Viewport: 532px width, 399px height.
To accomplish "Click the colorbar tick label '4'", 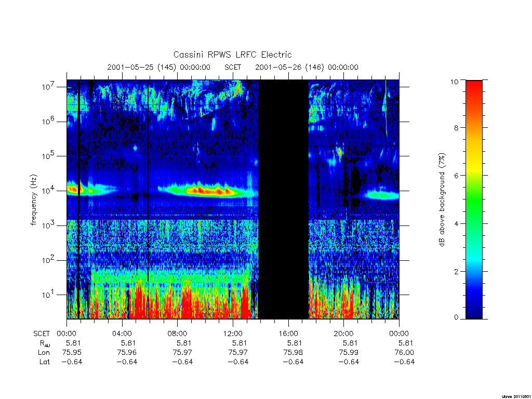I will [x=456, y=223].
